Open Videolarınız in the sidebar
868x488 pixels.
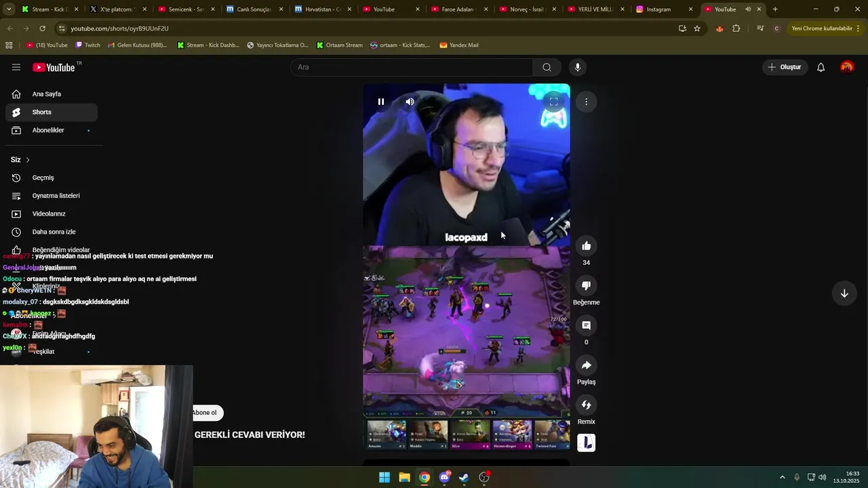[52, 213]
